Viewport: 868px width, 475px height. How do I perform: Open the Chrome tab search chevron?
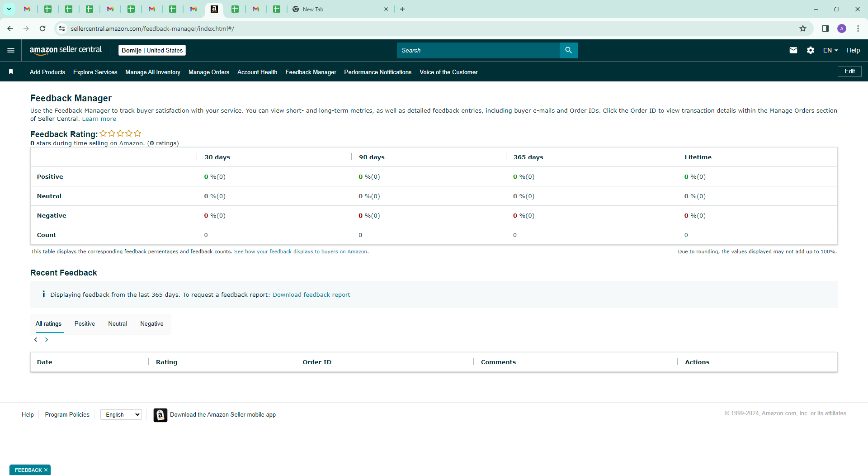pos(9,9)
